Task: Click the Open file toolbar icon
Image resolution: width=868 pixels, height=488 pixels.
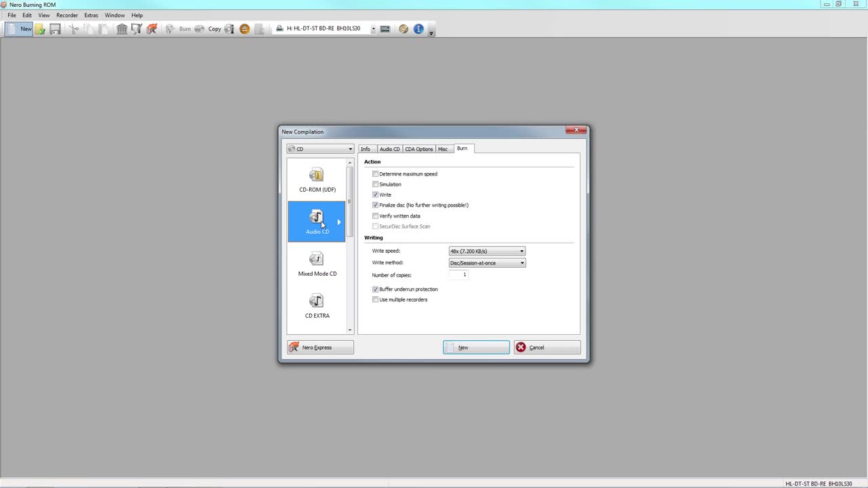Action: pyautogui.click(x=41, y=29)
